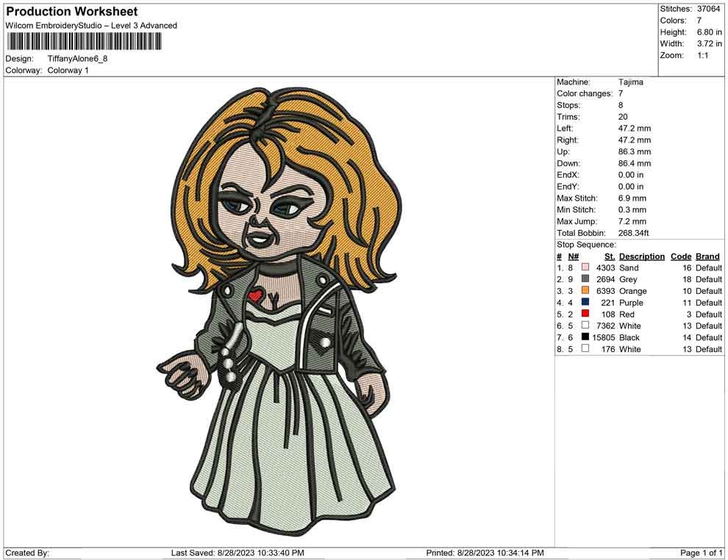Click the Width value '3.72 in'
The height and width of the screenshot is (560, 728).
(x=709, y=43)
